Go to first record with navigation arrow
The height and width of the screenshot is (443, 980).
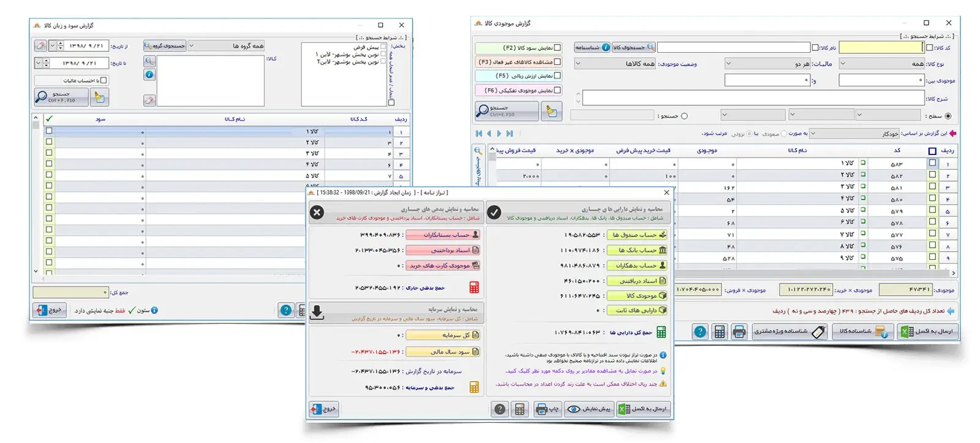point(479,134)
